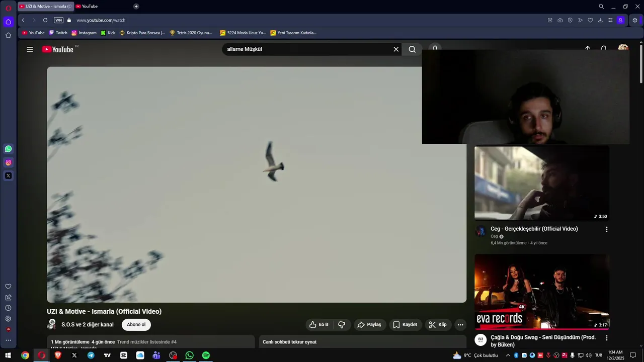Open sidebar three-dots more options
Image resolution: width=644 pixels, height=362 pixels.
(8, 340)
